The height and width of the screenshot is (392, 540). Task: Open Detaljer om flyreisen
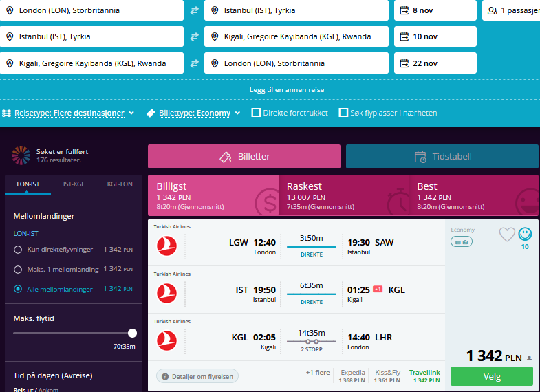coord(197,376)
